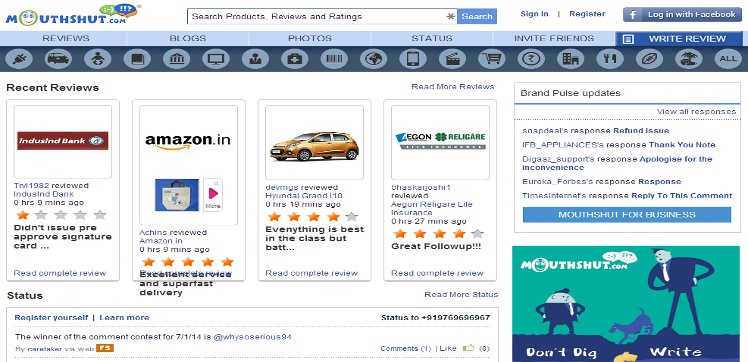Open the mobile phone category icon

pyautogui.click(x=413, y=59)
